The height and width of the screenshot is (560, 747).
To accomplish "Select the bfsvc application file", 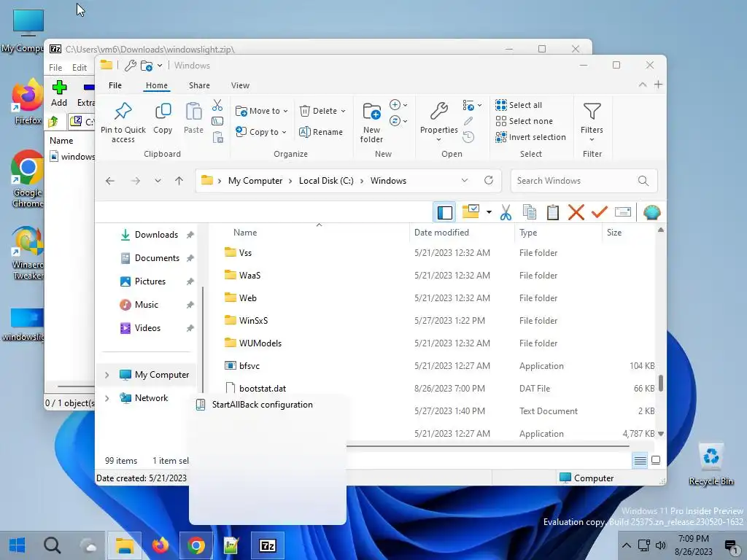I will (249, 366).
